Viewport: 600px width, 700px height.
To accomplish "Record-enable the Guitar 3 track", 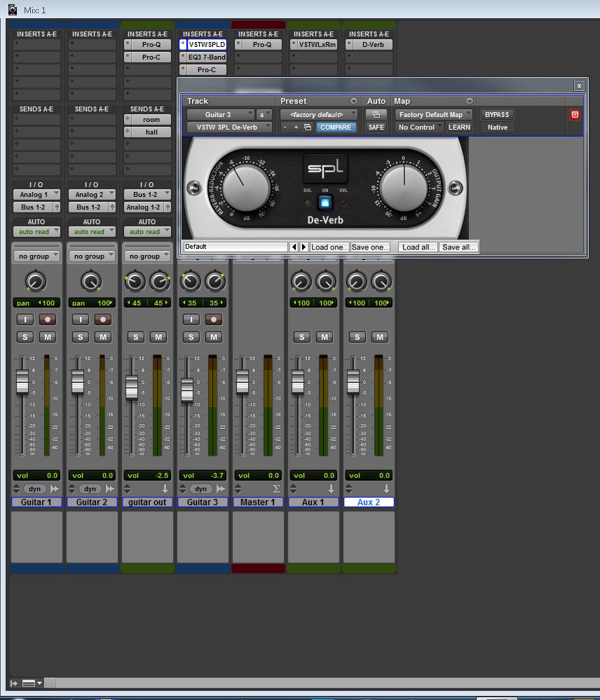I will [213, 320].
